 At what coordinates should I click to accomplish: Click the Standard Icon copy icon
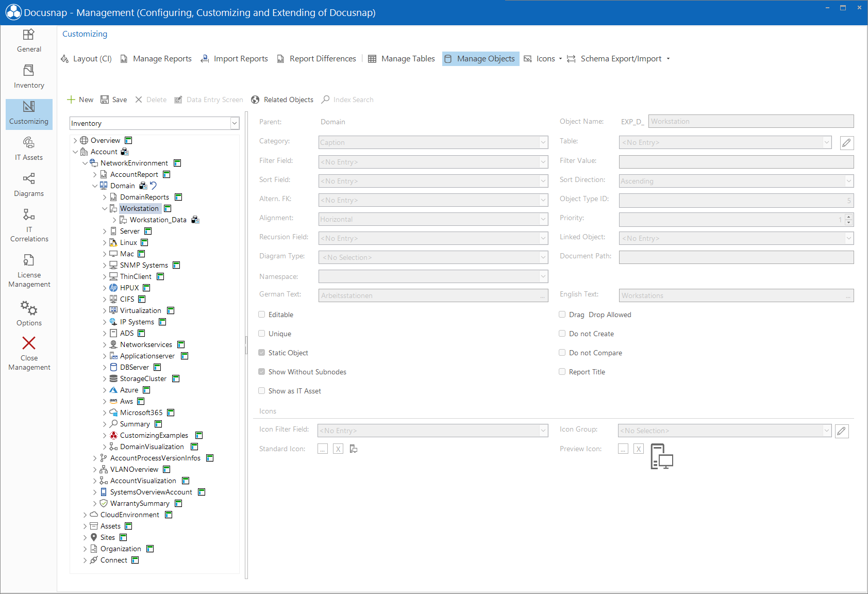click(x=354, y=449)
